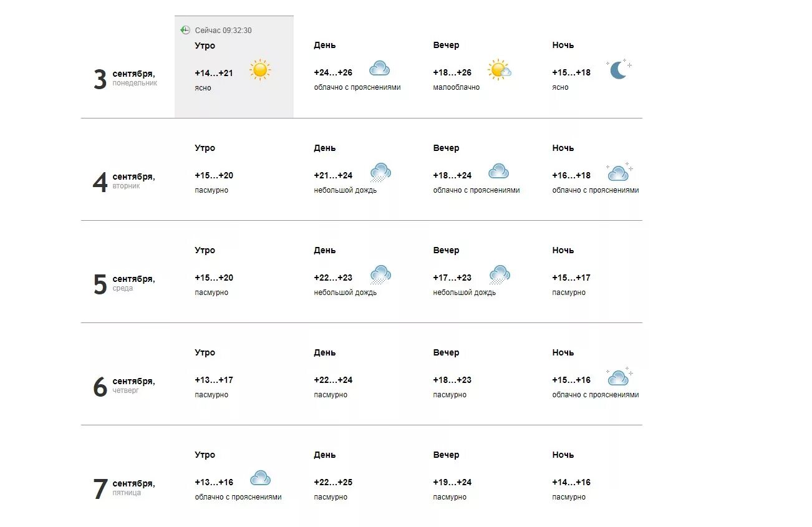812x527 pixels.
Task: Click the partly cloudy sun icon for 3 September evening
Action: pyautogui.click(x=499, y=70)
